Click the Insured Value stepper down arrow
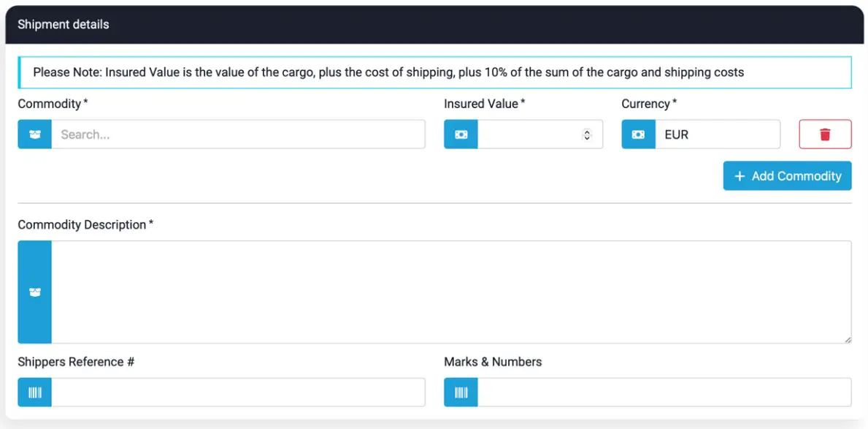The image size is (868, 429). pyautogui.click(x=586, y=137)
